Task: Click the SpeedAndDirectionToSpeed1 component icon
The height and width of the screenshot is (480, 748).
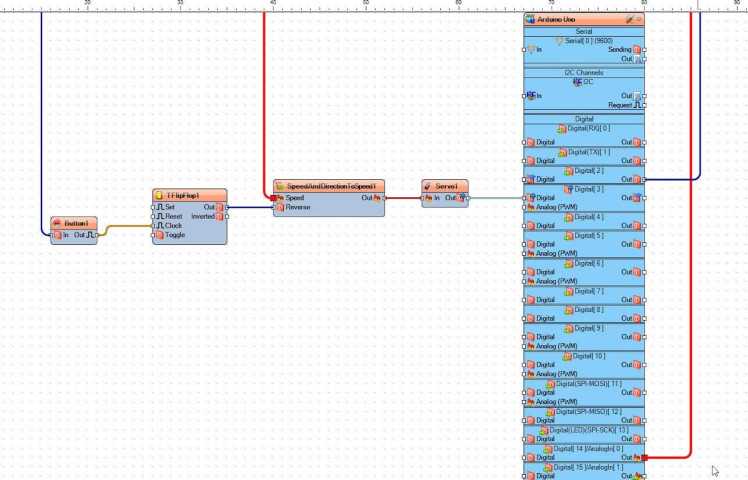Action: [280, 186]
